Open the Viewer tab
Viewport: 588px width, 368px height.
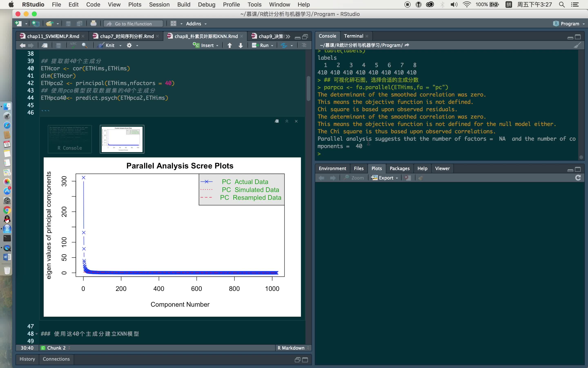point(442,168)
